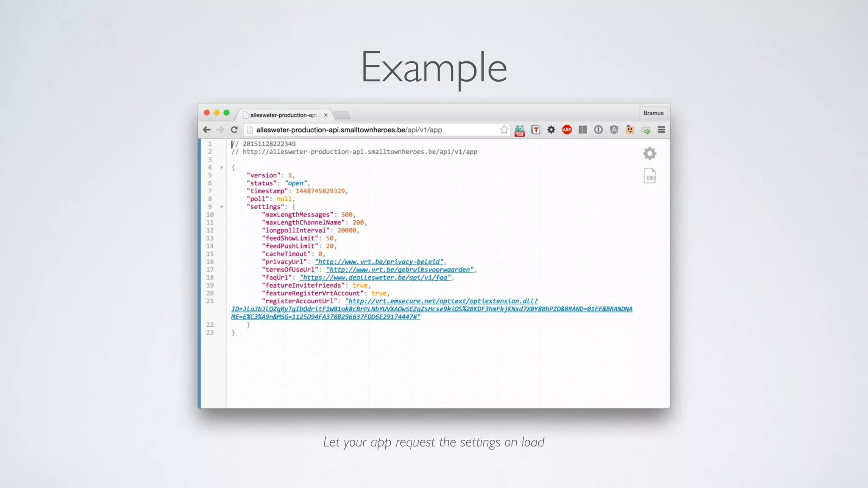The height and width of the screenshot is (488, 868).
Task: Click the timestamp value 1448745829329
Action: click(320, 191)
